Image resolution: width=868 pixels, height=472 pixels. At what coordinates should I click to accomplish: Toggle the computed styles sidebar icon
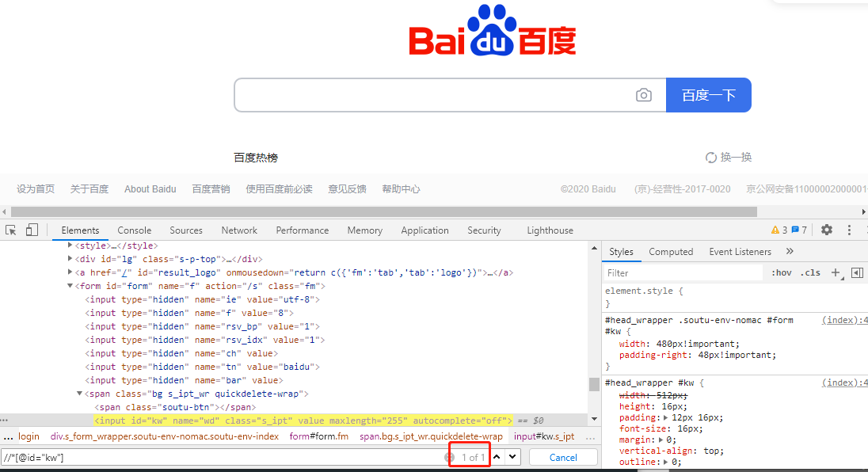pyautogui.click(x=857, y=272)
